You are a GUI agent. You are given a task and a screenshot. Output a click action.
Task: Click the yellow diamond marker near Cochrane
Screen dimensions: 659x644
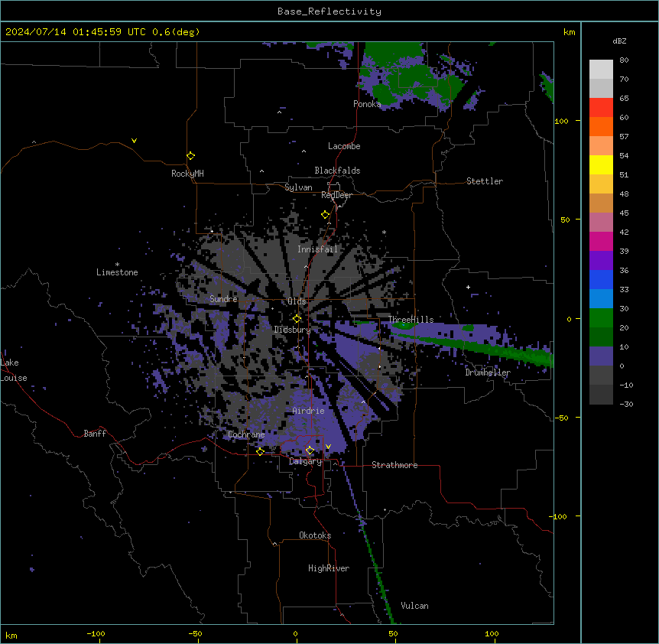pos(260,452)
